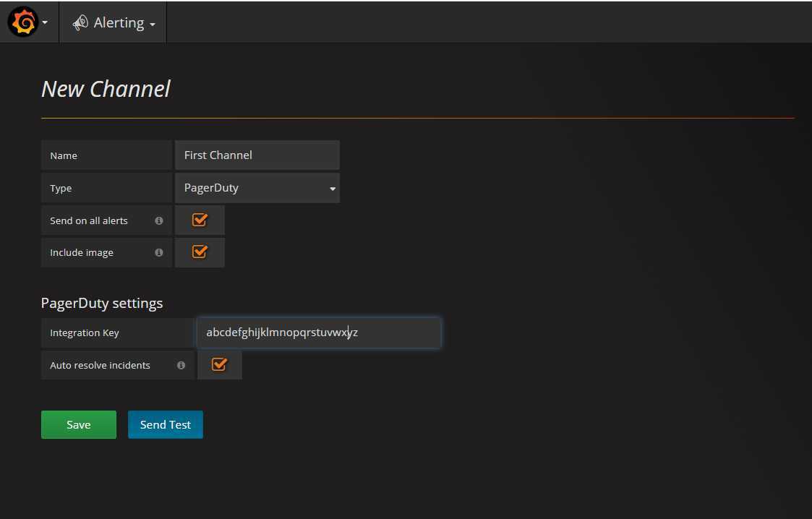Click the Send on all alerts label

(88, 220)
